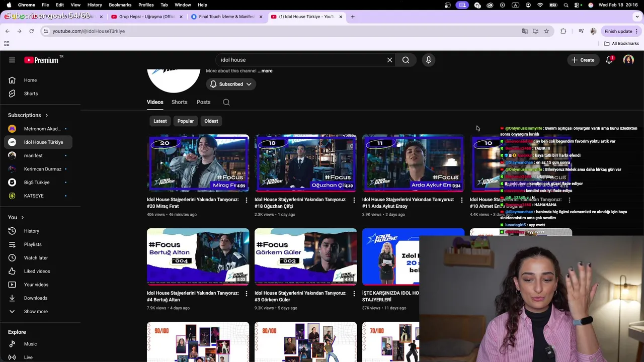Open Metronom Akademi subscription
Screen dimensions: 644x362
click(38, 129)
